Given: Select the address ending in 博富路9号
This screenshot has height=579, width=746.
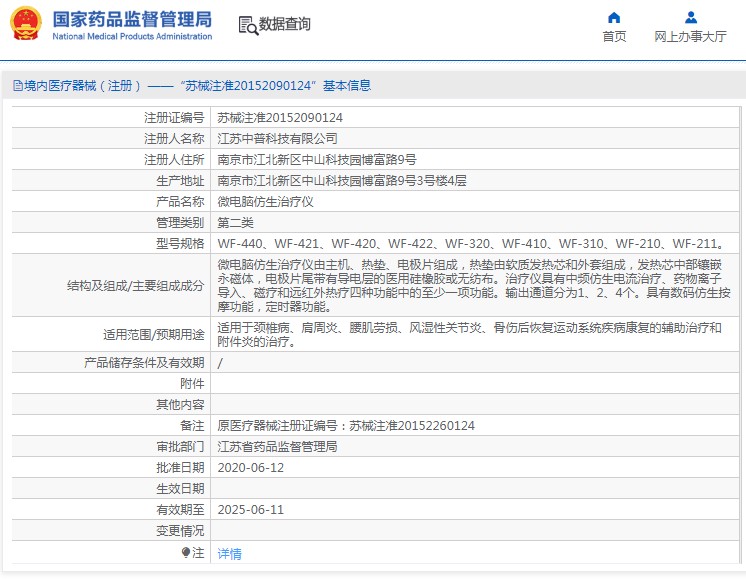Looking at the screenshot, I should pos(317,159).
